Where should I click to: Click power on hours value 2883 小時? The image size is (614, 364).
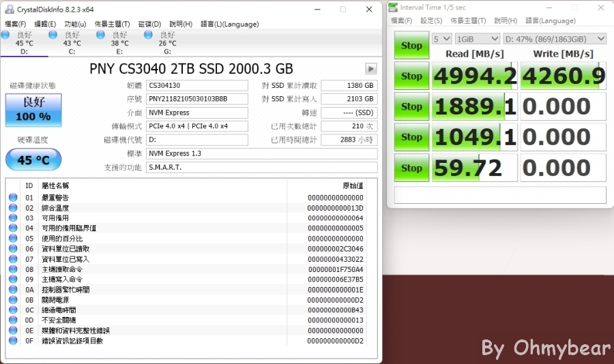(349, 140)
